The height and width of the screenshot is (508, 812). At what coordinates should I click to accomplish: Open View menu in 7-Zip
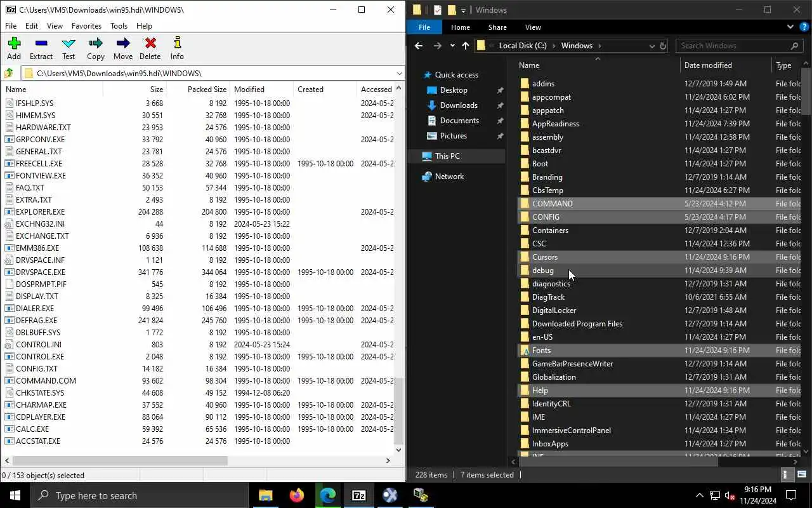click(55, 26)
